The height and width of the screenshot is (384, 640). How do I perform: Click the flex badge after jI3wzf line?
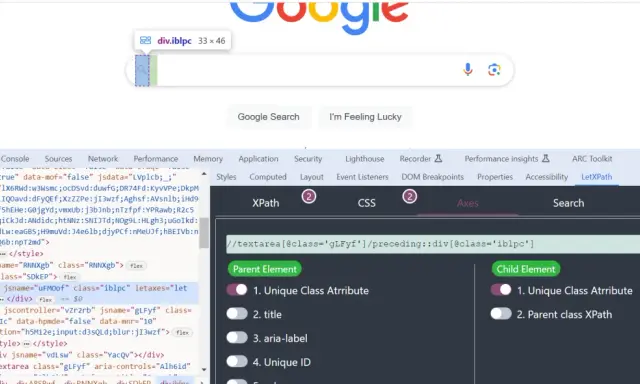pyautogui.click(x=182, y=333)
